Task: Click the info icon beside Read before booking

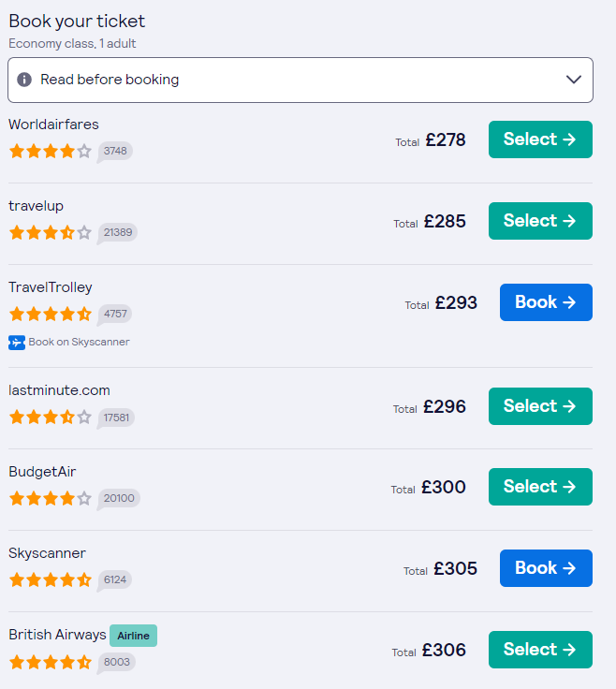Action: click(x=24, y=80)
